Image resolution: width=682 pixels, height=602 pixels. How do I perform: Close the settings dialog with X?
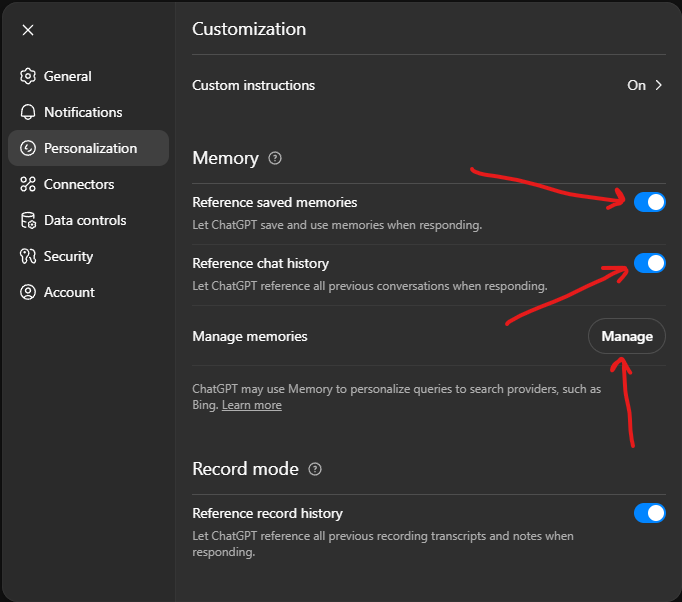pyautogui.click(x=28, y=30)
